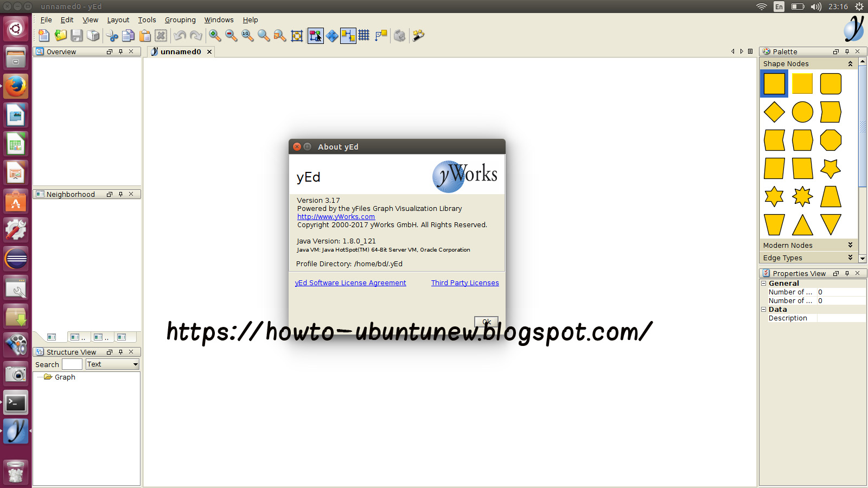Toggle orthogonal edges toolbar button
This screenshot has width=868, height=488.
click(x=381, y=36)
